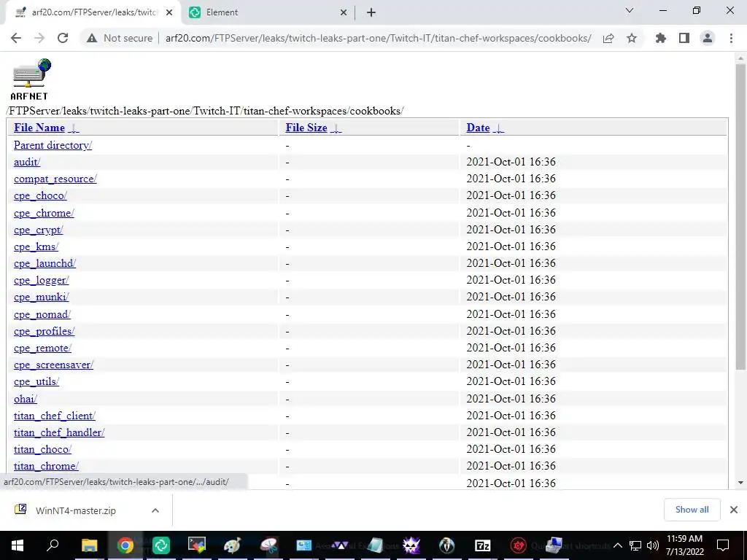Open the cpe_utils/ folder
Image resolution: width=747 pixels, height=560 pixels.
(x=36, y=381)
